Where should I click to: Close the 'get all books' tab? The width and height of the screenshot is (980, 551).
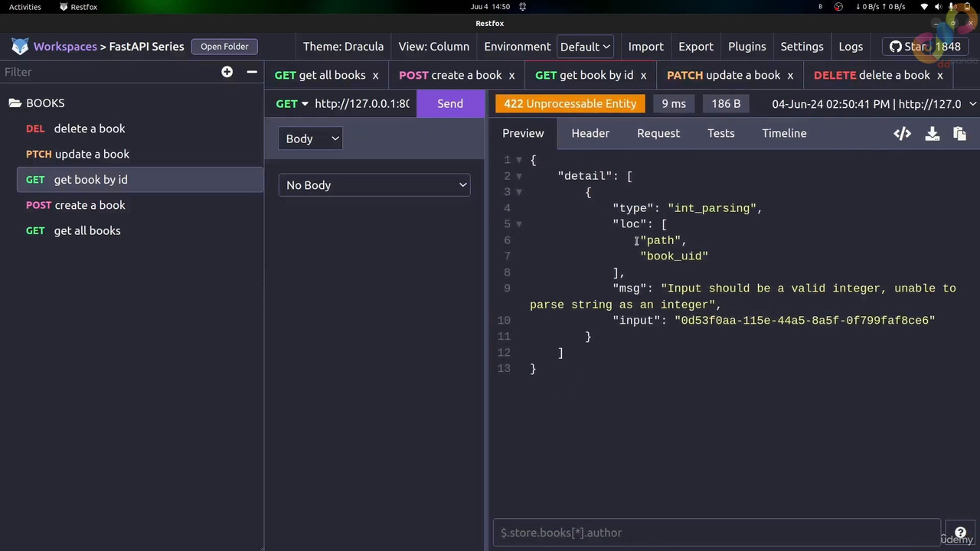tap(375, 75)
